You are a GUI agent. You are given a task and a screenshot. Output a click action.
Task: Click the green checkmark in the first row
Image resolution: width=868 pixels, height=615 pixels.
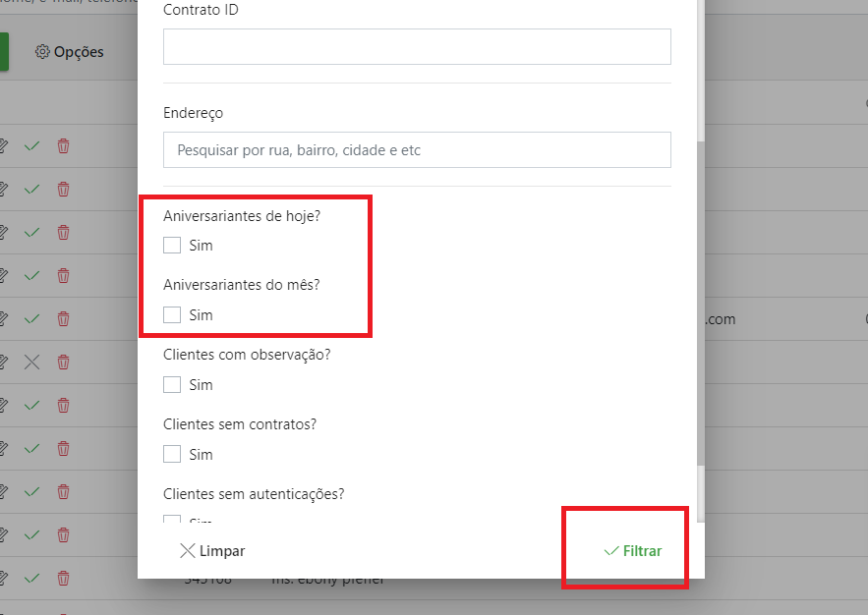click(x=32, y=146)
